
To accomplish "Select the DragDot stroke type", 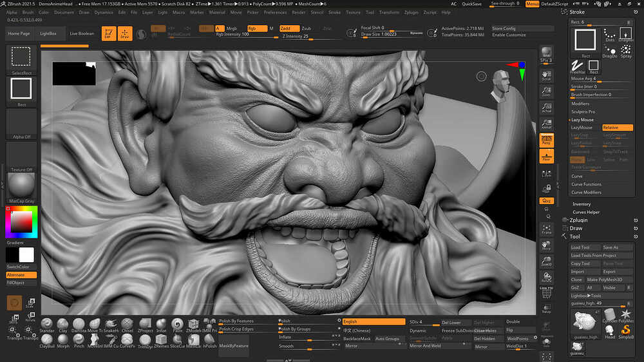I will tap(609, 52).
